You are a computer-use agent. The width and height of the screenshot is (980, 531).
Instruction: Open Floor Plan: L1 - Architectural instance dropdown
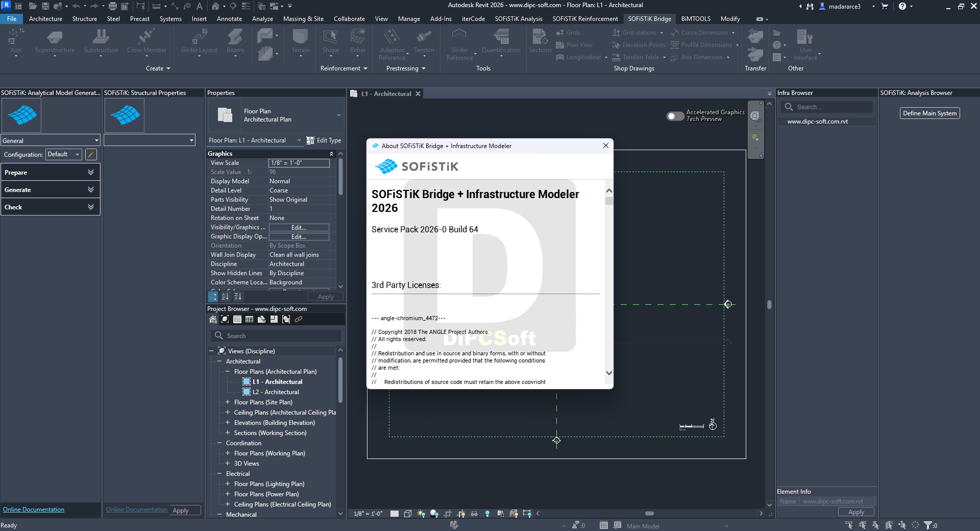255,140
